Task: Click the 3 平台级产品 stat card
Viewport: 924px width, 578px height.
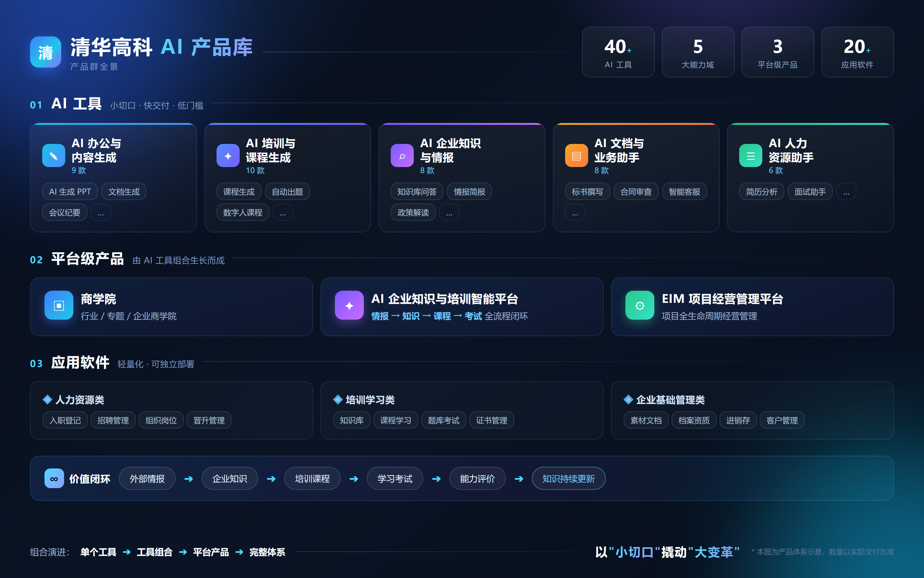Action: (777, 52)
